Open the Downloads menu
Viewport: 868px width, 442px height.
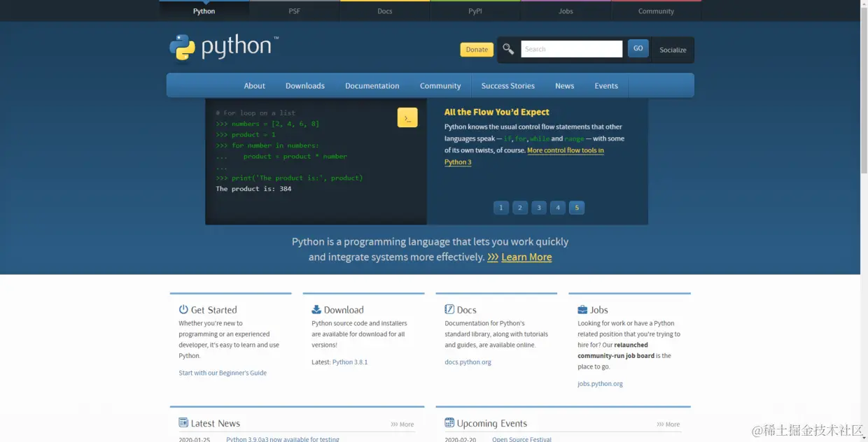305,85
